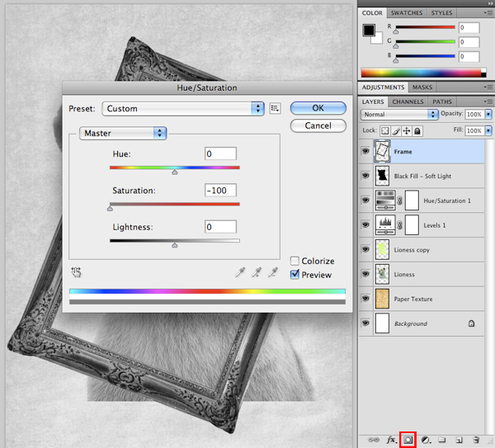Viewport: 495px width, 448px height.
Task: Hide the Black Fill - Soft Light layer
Action: (x=365, y=176)
